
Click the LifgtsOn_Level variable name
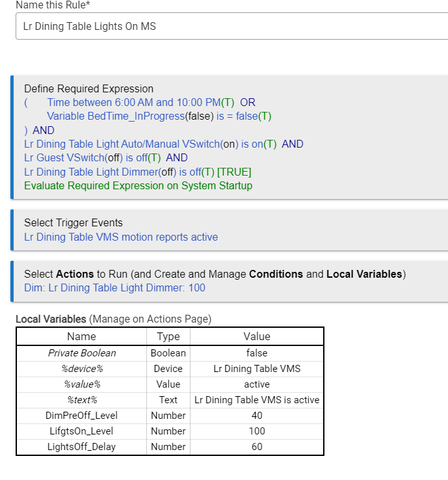82,431
